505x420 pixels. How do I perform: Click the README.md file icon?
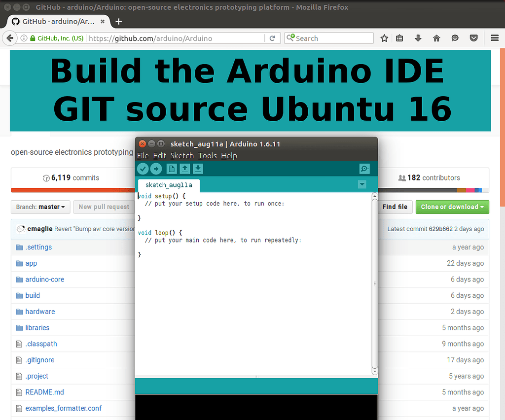coord(19,392)
